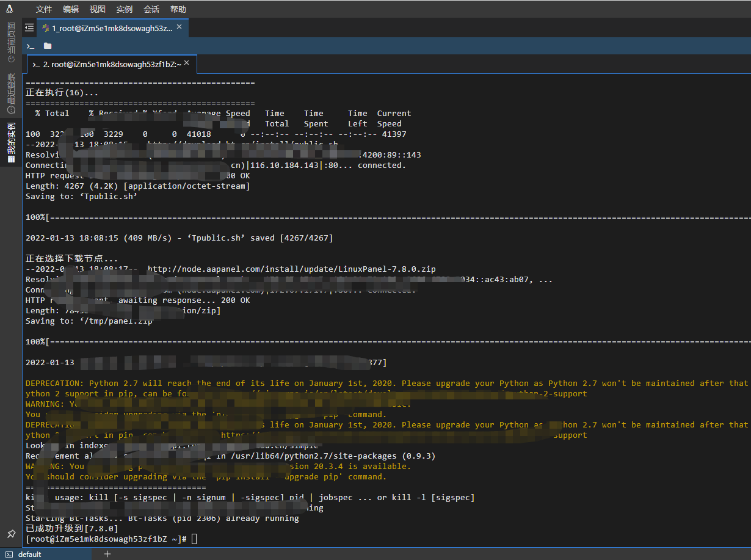Screen dimensions: 751x560
Task: Open the 当前页面 sidebar panel
Action: tap(11, 42)
